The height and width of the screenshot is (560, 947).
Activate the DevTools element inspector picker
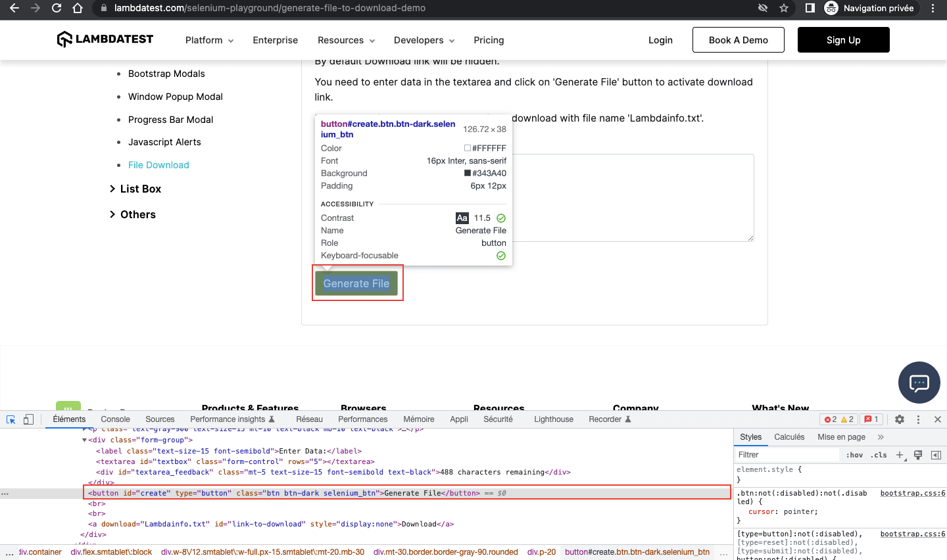click(11, 419)
